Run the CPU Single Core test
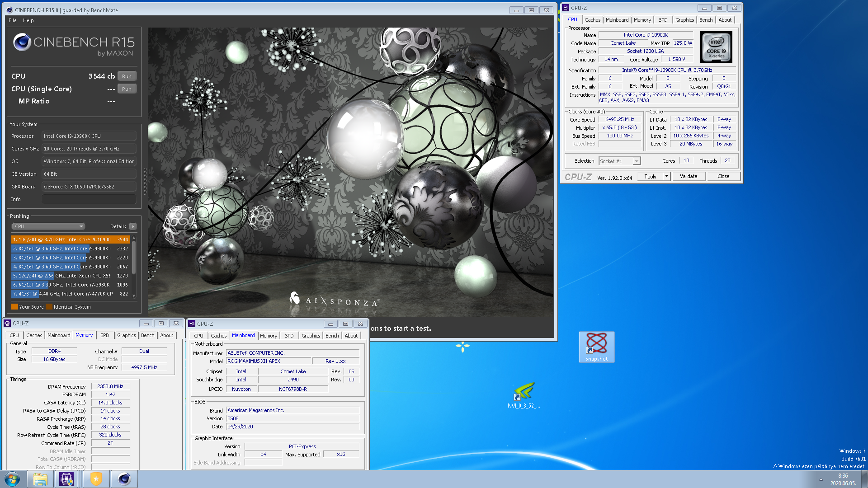Viewport: 868px width, 488px height. coord(127,89)
